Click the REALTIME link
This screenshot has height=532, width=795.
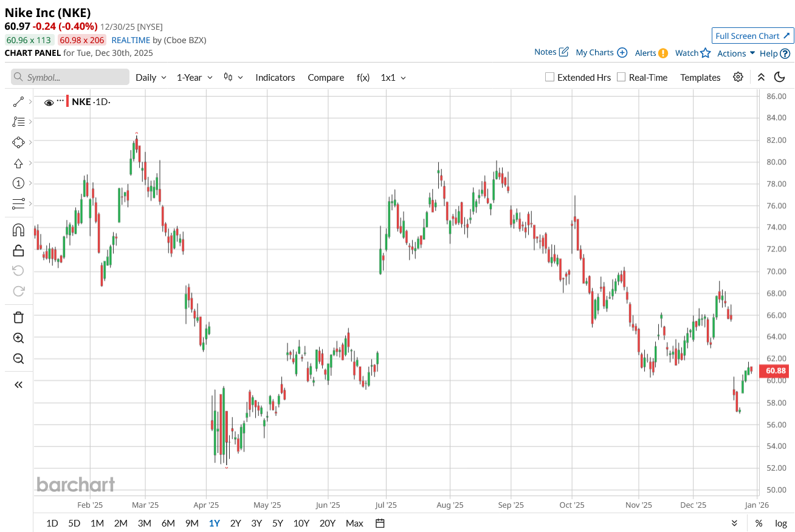point(131,40)
